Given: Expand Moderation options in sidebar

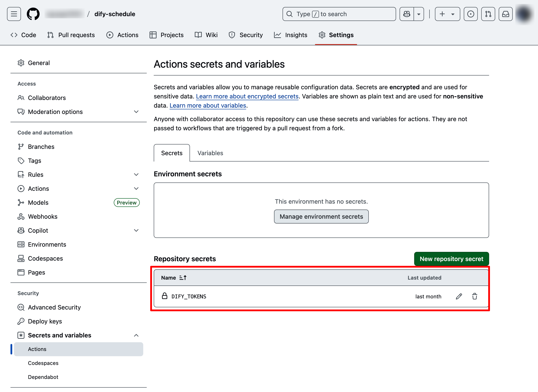Looking at the screenshot, I should point(136,112).
